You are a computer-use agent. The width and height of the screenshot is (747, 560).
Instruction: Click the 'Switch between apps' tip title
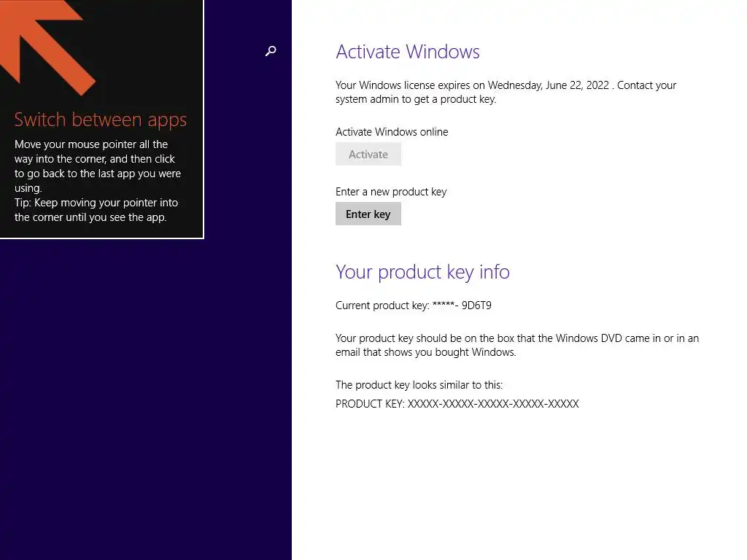[101, 120]
